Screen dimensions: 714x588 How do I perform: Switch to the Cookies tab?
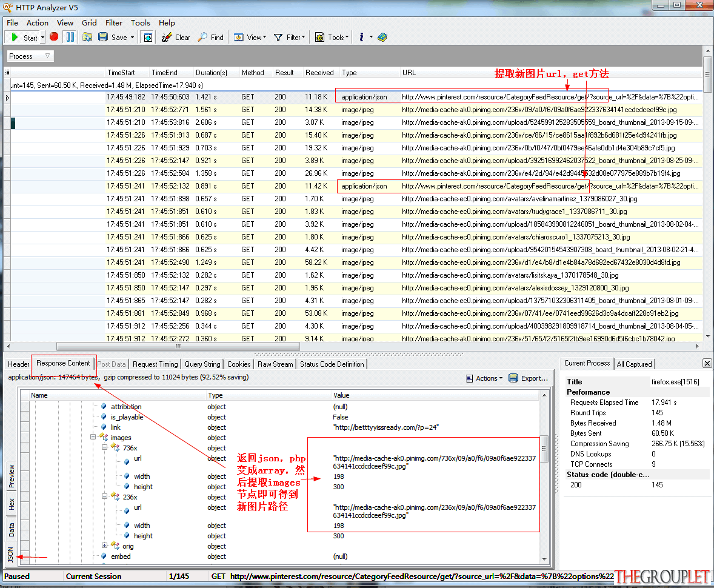[239, 364]
